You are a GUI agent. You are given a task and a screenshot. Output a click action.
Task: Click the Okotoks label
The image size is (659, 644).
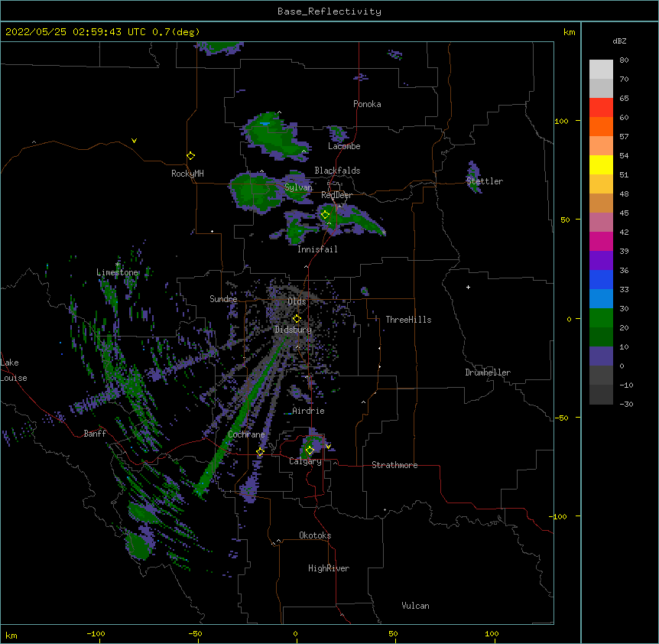click(x=315, y=535)
